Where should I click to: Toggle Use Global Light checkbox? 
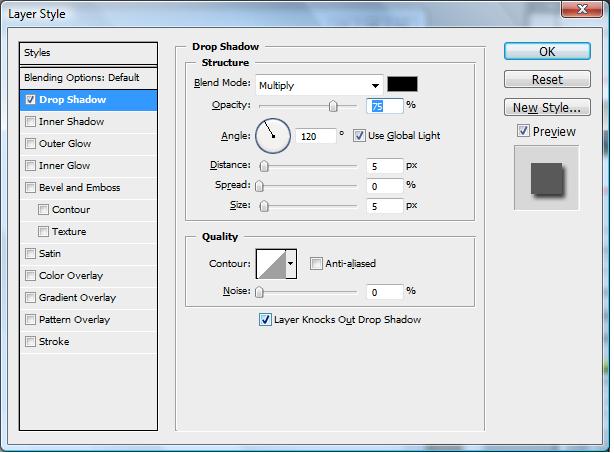pos(359,136)
